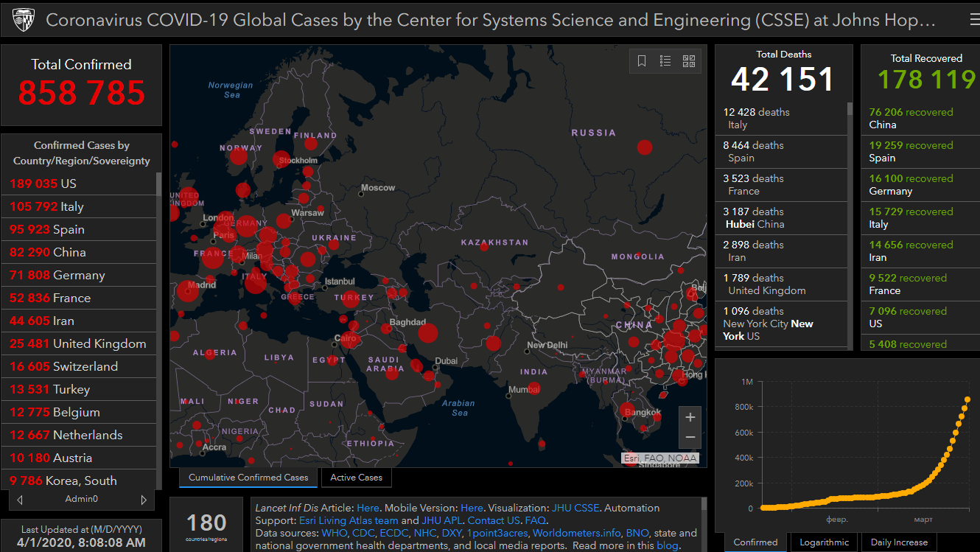Select China recovered entry in list
This screenshot has width=980, height=552.
coord(920,118)
